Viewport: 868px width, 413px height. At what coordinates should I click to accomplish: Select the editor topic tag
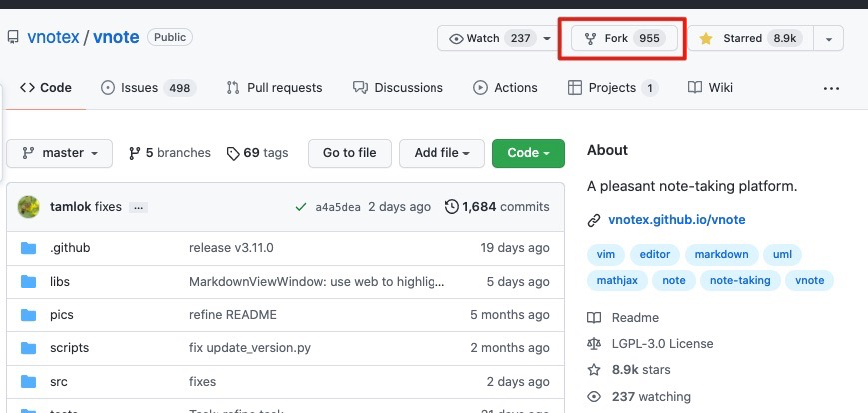pos(655,254)
